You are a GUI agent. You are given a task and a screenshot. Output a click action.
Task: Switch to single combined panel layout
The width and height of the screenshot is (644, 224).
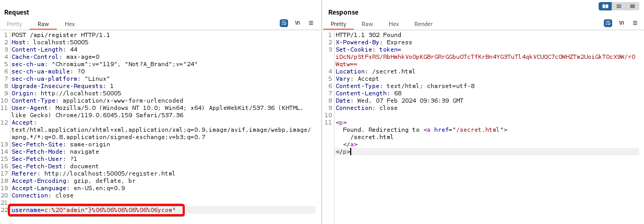[632, 6]
